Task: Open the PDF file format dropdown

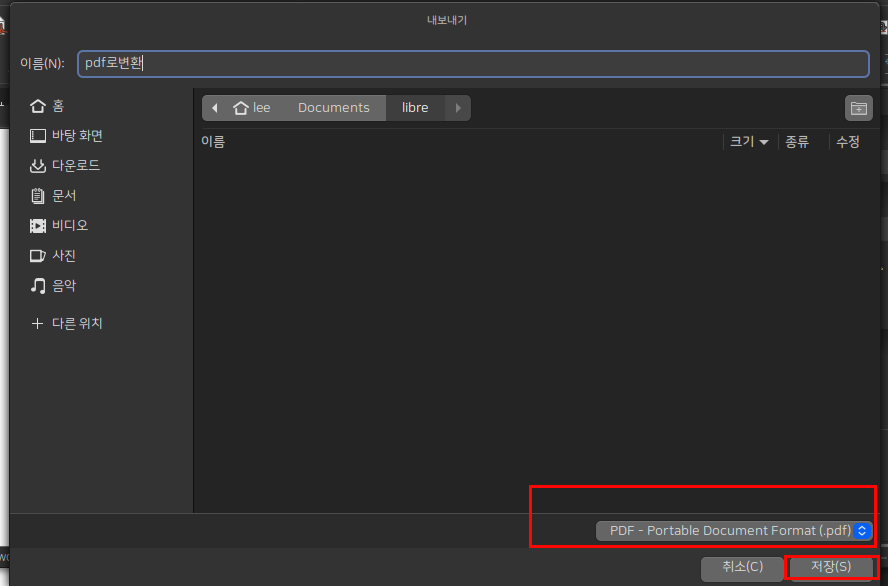Action: [734, 531]
